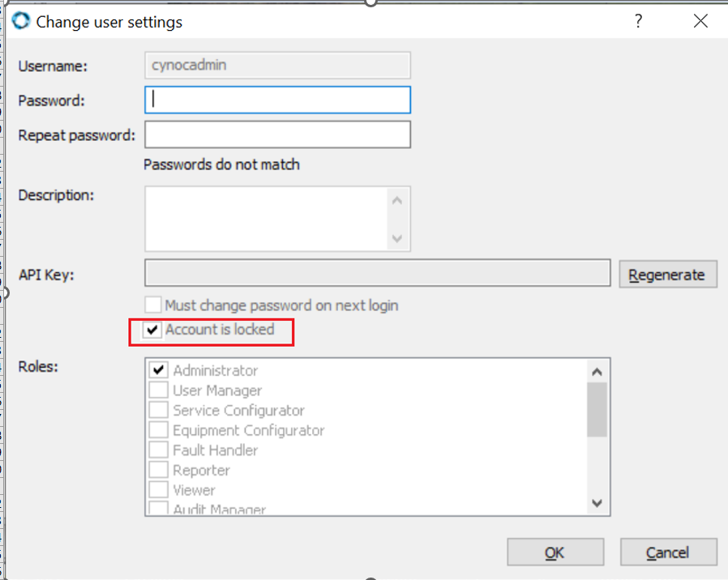Uncheck the Account is locked checkbox
This screenshot has height=580, width=728.
[152, 330]
